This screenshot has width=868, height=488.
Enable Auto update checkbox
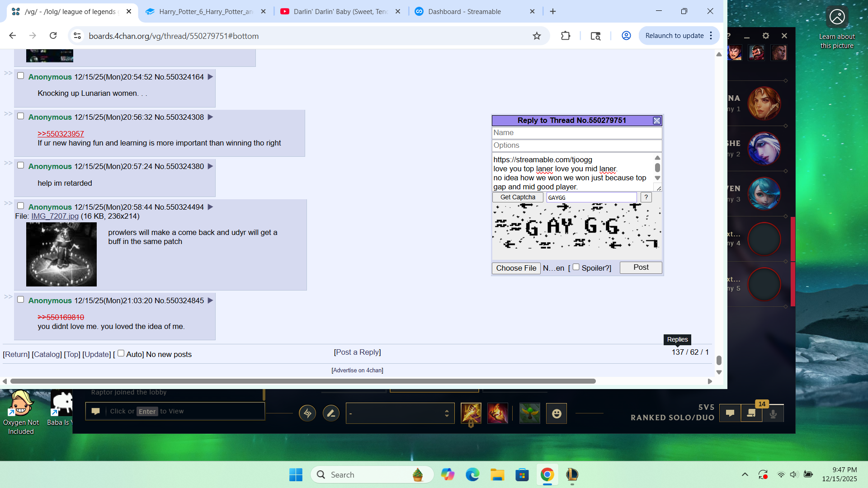pos(121,354)
